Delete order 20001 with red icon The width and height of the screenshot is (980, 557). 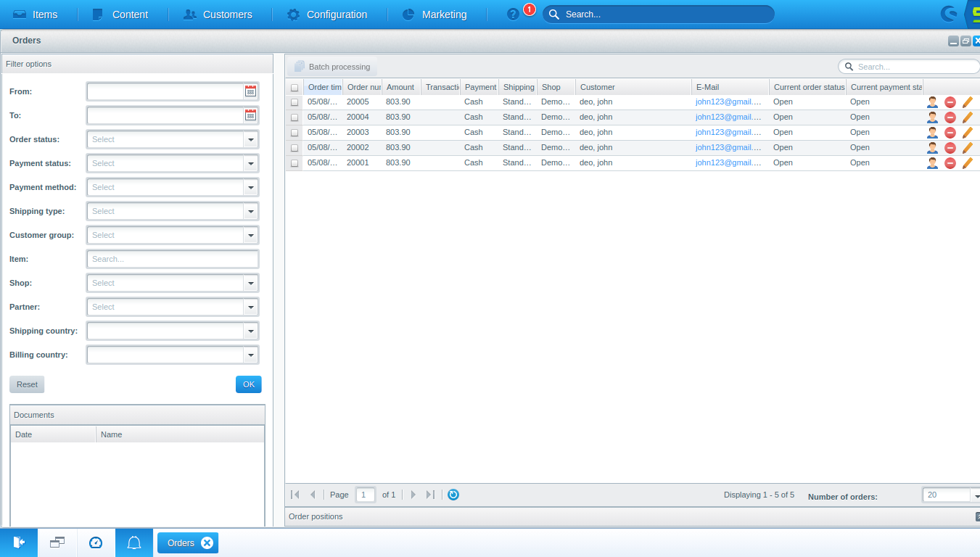click(950, 163)
